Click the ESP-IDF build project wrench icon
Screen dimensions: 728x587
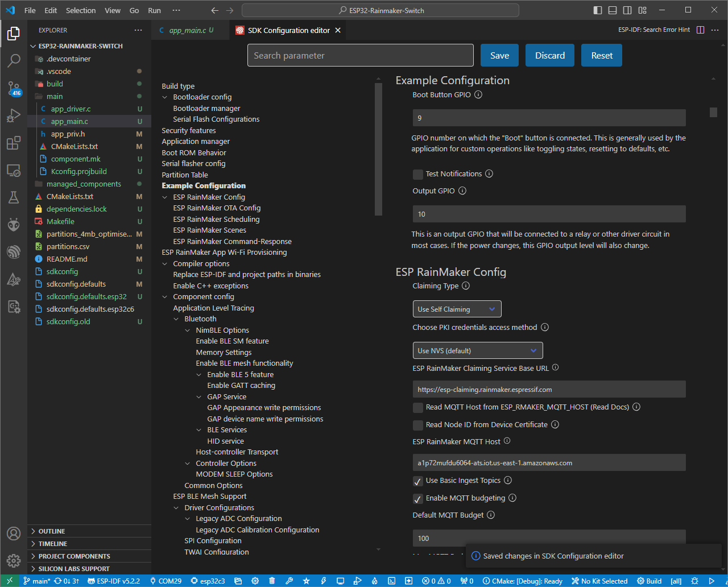pos(289,581)
